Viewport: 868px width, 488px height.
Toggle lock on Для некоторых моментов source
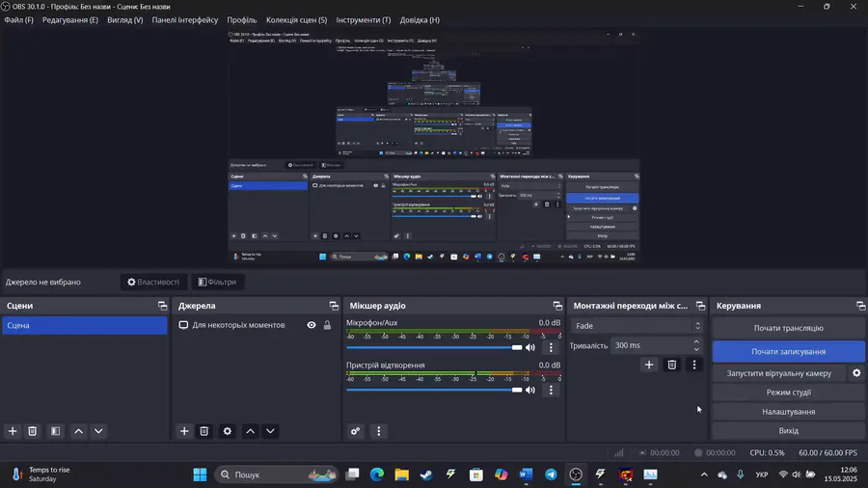[x=327, y=325]
